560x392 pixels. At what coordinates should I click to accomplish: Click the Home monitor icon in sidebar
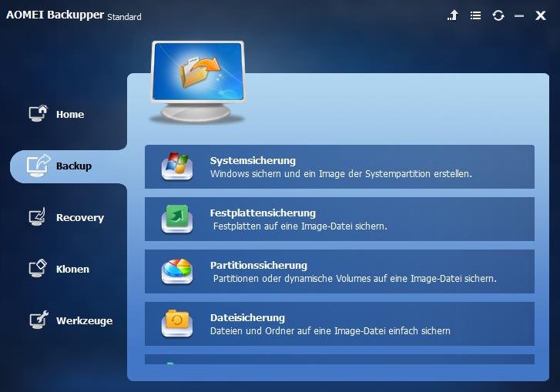39,113
